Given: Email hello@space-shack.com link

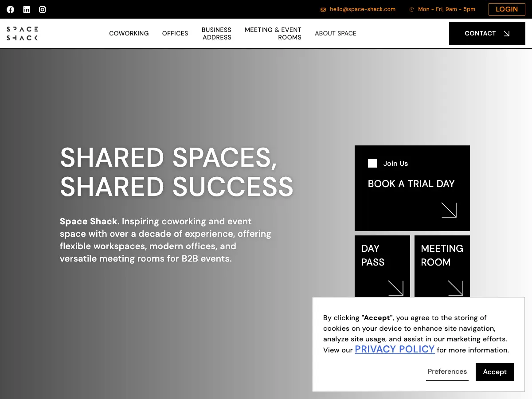Looking at the screenshot, I should point(363,9).
